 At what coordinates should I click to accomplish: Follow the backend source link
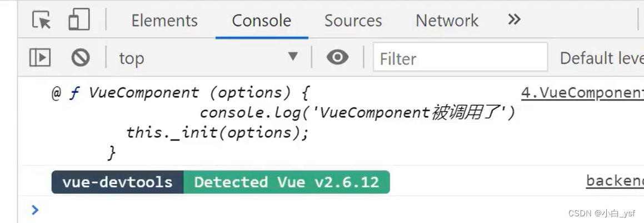[x=615, y=180]
